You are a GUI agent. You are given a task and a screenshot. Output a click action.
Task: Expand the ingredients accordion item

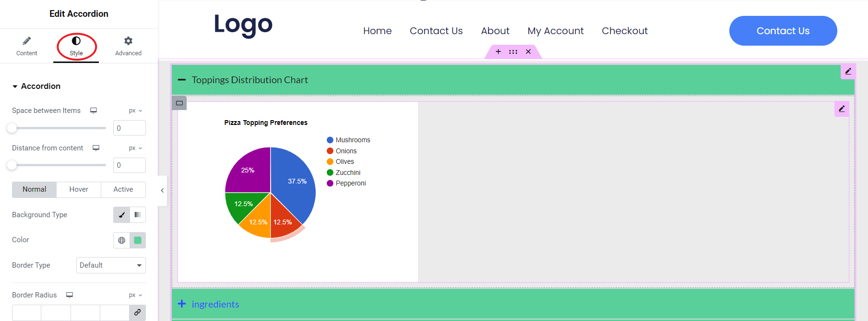click(215, 304)
